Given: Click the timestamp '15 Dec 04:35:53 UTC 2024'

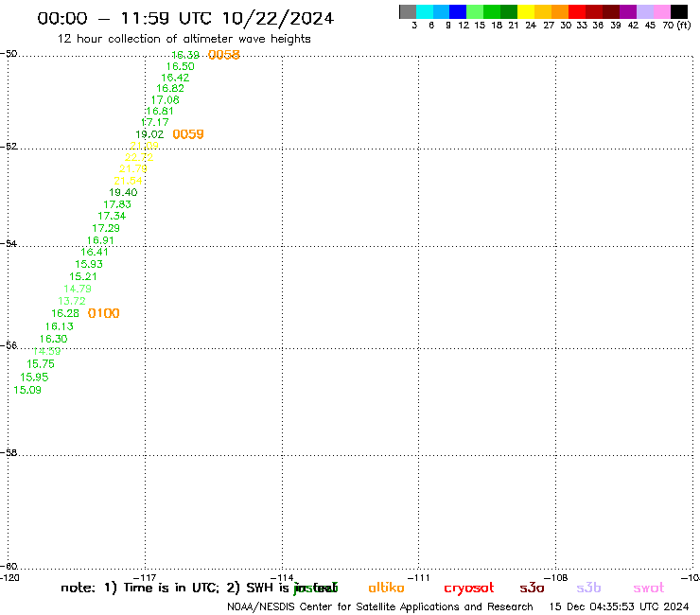Looking at the screenshot, I should 619,606.
